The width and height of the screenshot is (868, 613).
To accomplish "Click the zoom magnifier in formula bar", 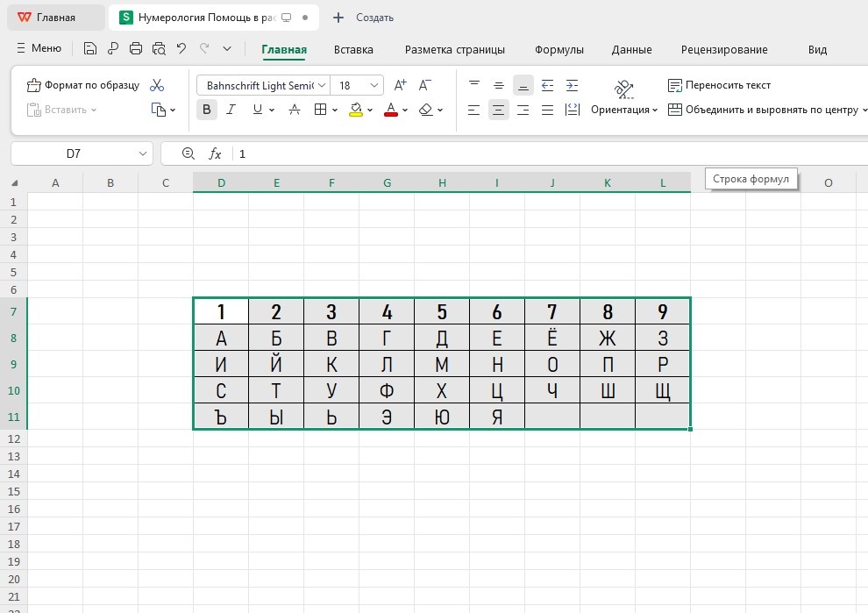I will pos(189,154).
